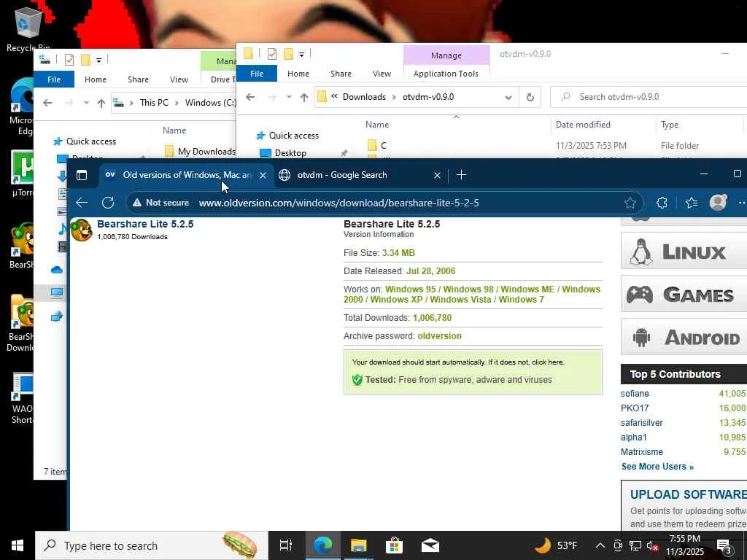Open recent locations dropdown in otvdm window
The width and height of the screenshot is (747, 560).
click(289, 97)
